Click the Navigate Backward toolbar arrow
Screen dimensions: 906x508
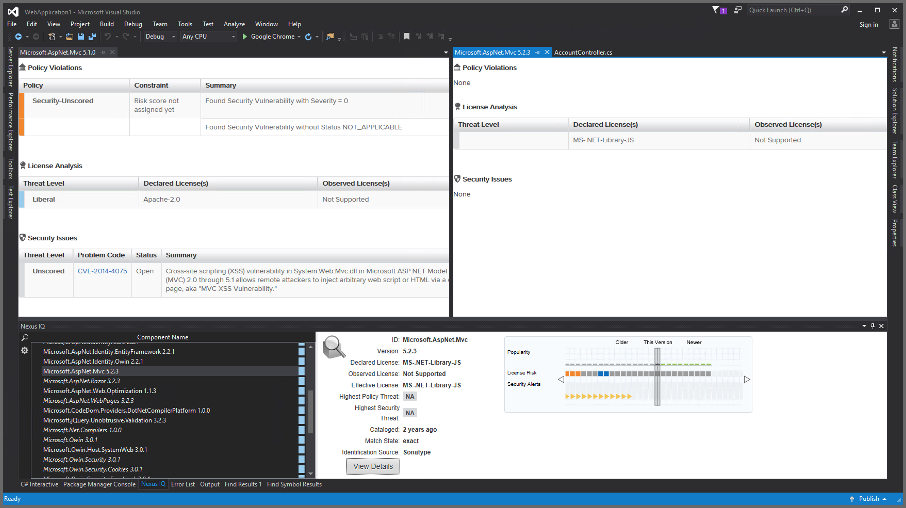click(x=18, y=36)
